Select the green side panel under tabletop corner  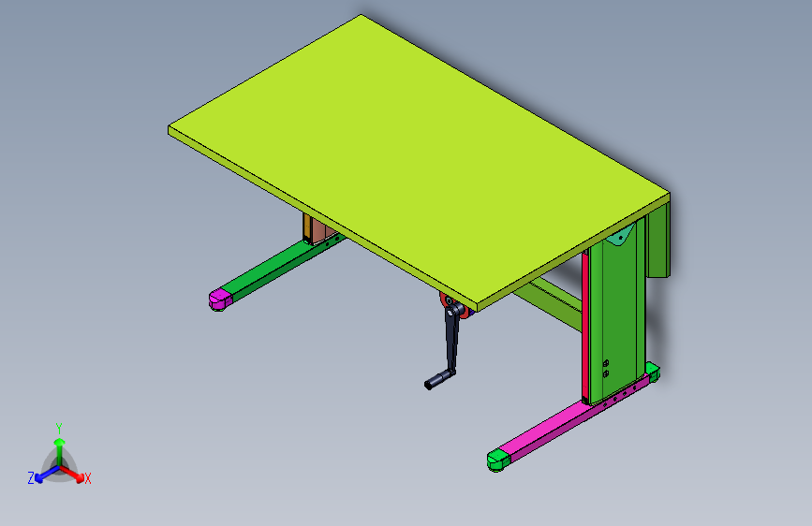(x=658, y=241)
